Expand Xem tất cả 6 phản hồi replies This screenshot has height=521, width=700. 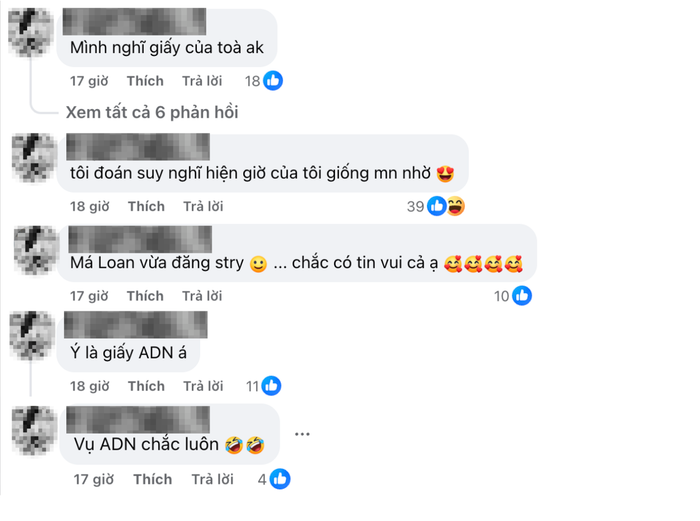point(152,112)
